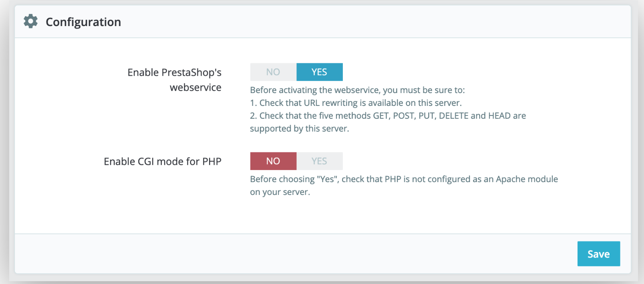This screenshot has width=644, height=284.
Task: Save the webservice configuration
Action: [599, 254]
